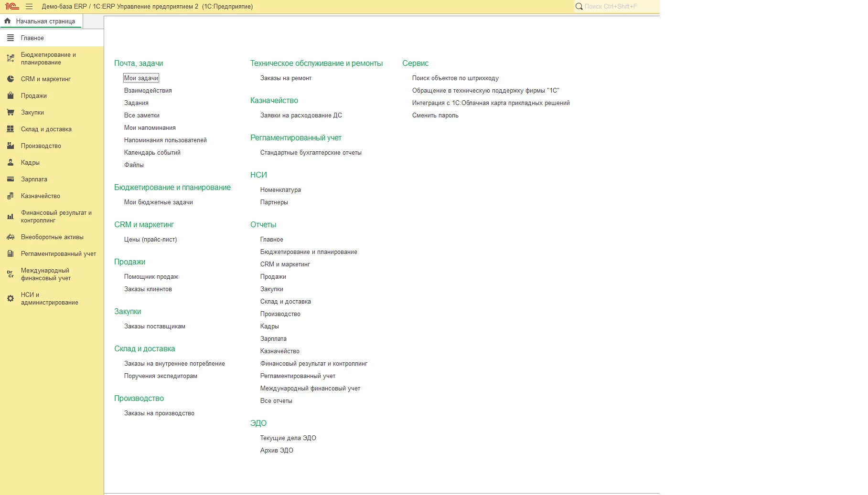The height and width of the screenshot is (495, 868).
Task: Open Интеграция с 1С:Облачная карта link
Action: point(491,103)
